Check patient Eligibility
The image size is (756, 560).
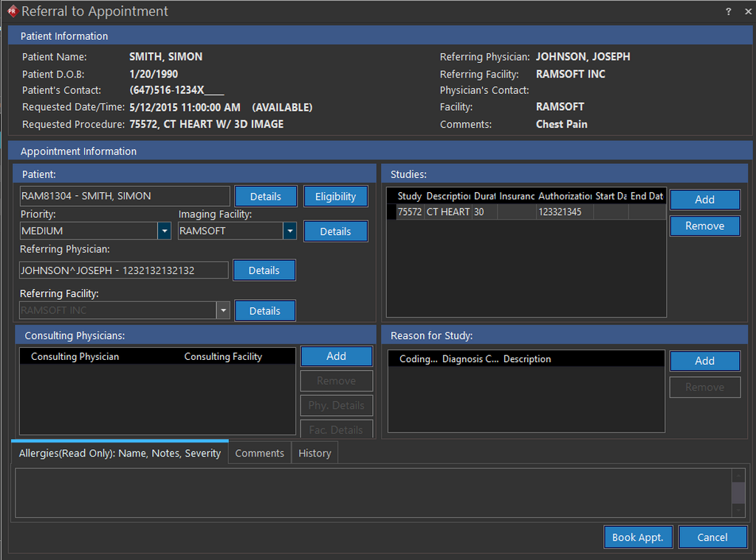[335, 197]
